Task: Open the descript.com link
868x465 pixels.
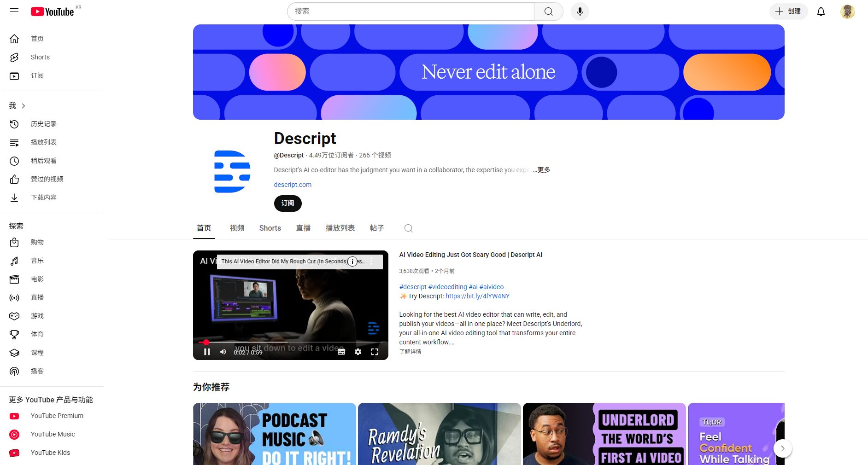Action: 293,185
